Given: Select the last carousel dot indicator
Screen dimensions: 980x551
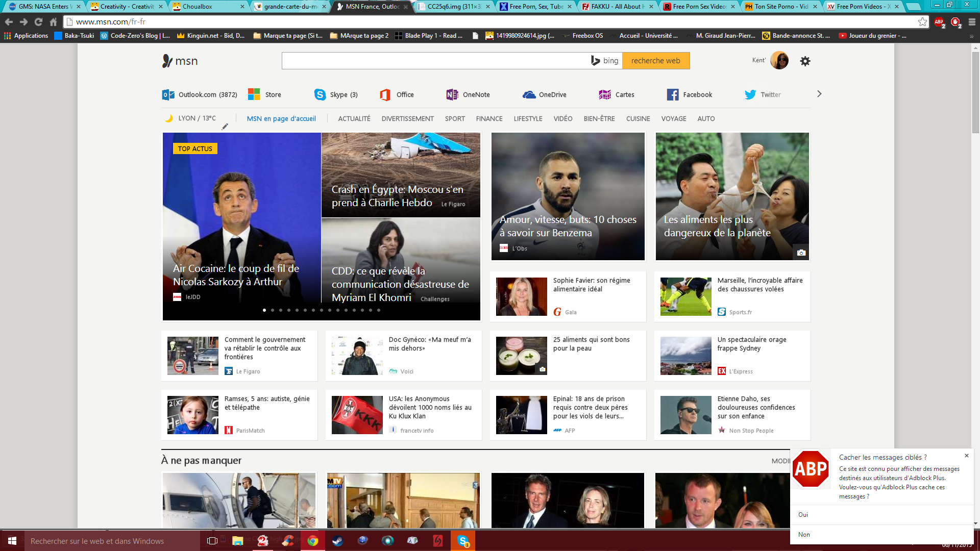Looking at the screenshot, I should pyautogui.click(x=379, y=310).
